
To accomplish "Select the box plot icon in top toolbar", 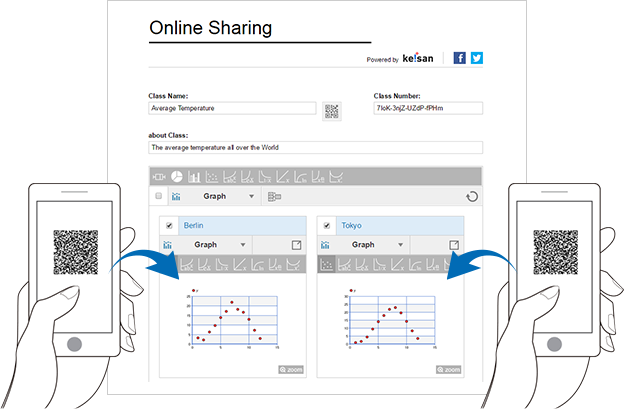I will [x=159, y=177].
